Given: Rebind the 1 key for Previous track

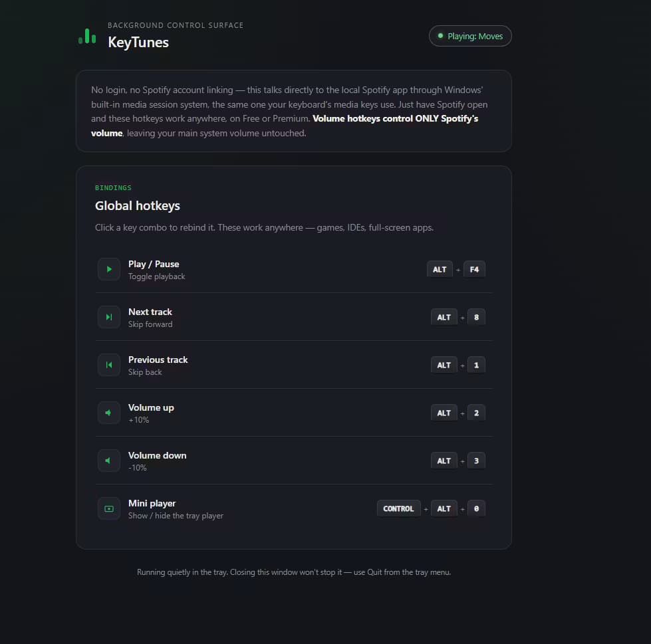Looking at the screenshot, I should (x=476, y=365).
